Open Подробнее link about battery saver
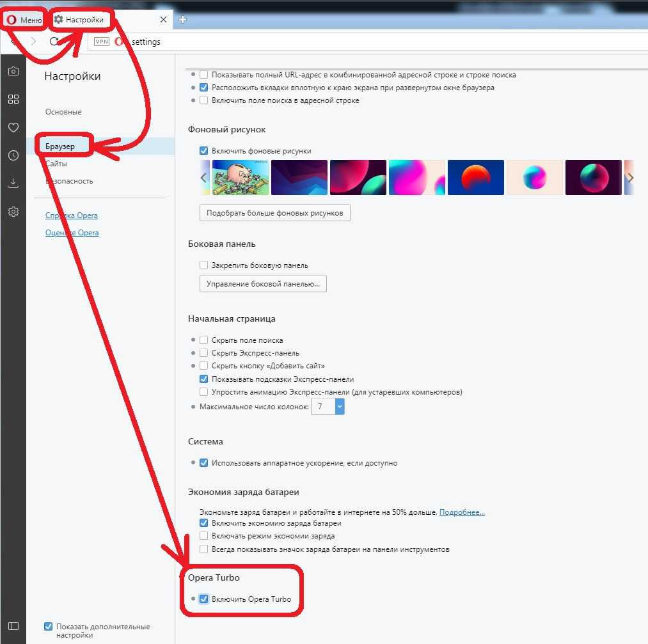This screenshot has width=648, height=644. tap(462, 512)
